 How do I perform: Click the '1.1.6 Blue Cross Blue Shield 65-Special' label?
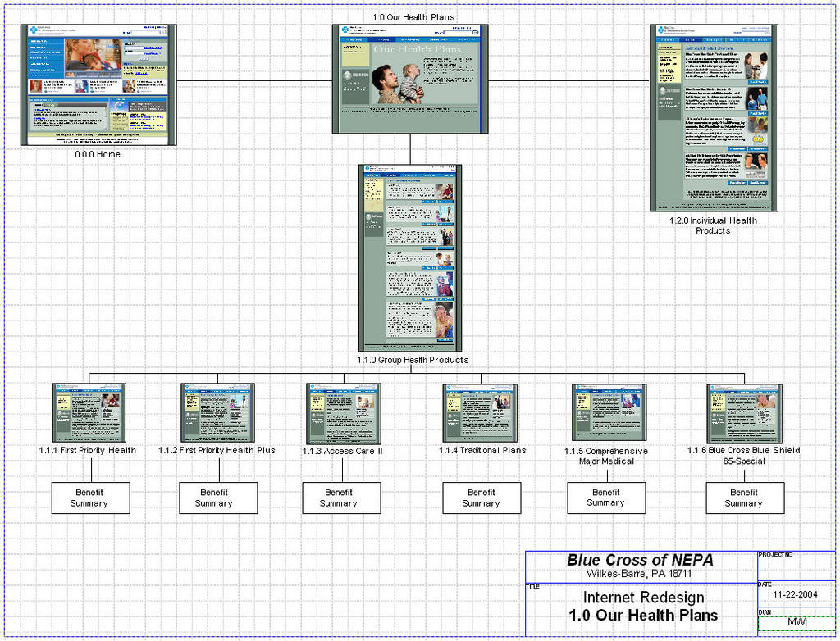pos(743,456)
